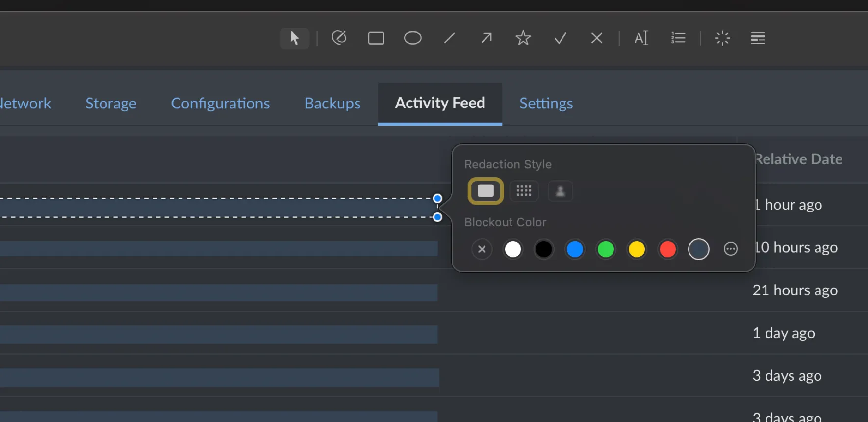The image size is (868, 422).
Task: Click the '1 day ago' entry
Action: 784,333
